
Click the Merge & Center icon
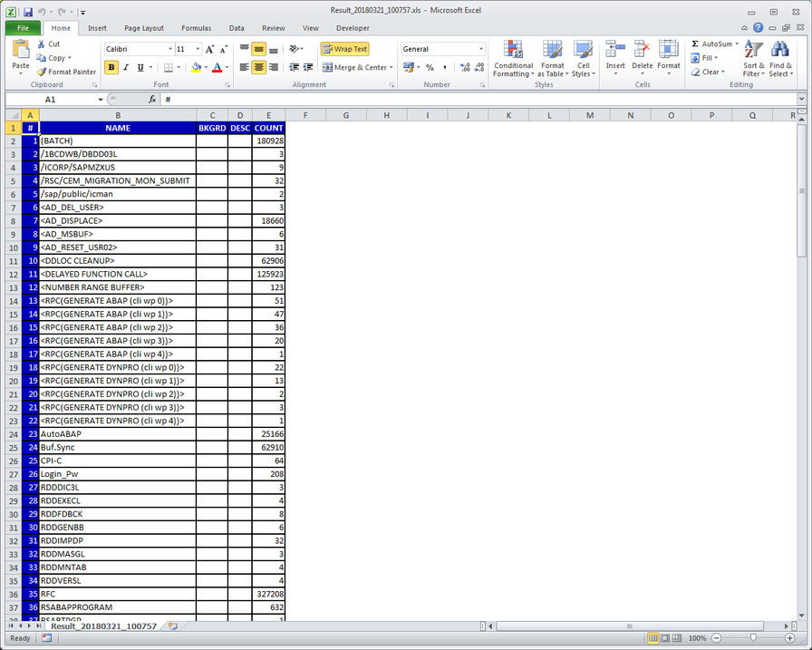[x=353, y=66]
